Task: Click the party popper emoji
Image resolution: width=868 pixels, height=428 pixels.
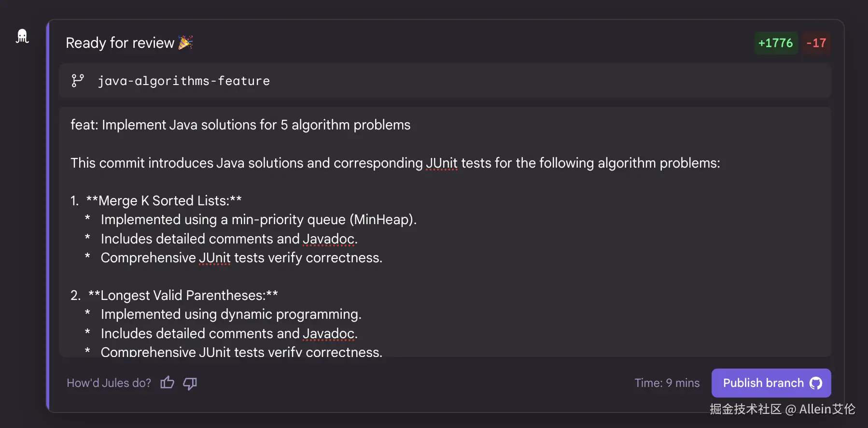Action: pos(185,43)
